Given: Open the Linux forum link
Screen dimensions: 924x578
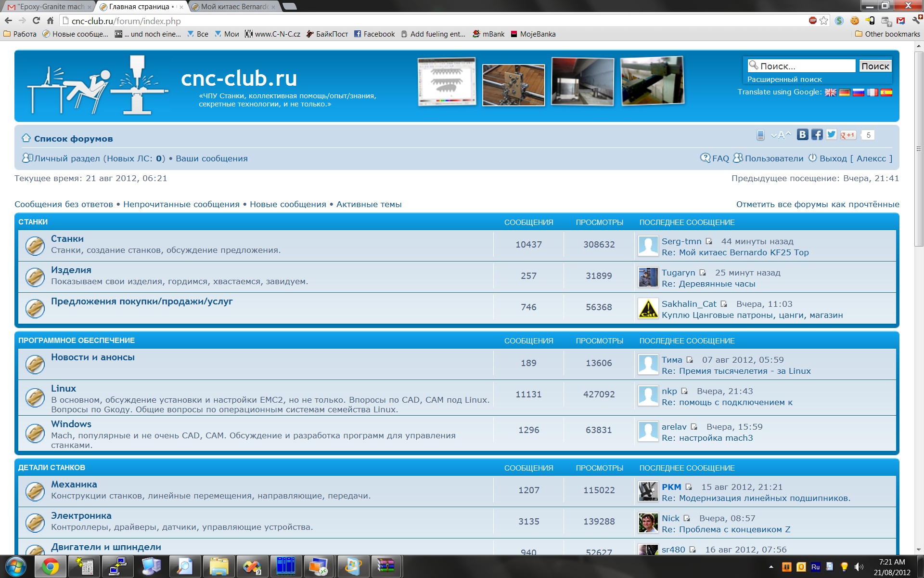Looking at the screenshot, I should [64, 388].
